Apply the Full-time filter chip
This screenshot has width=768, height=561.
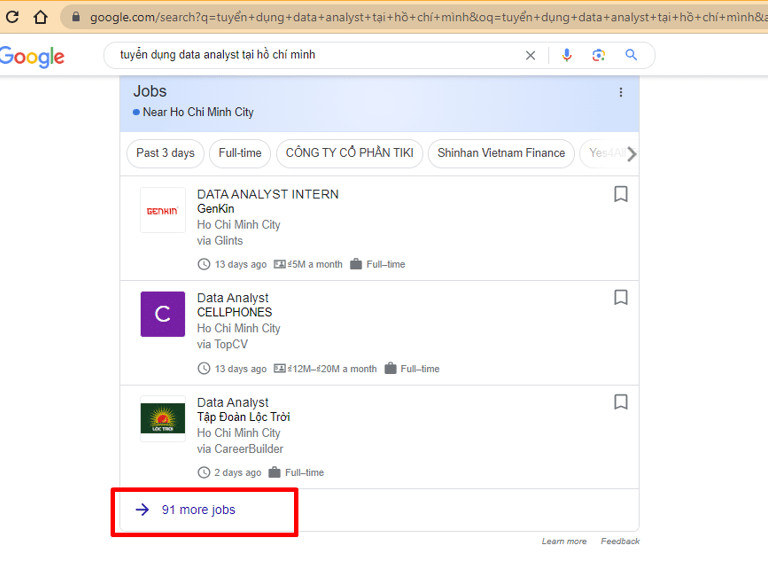tap(240, 153)
